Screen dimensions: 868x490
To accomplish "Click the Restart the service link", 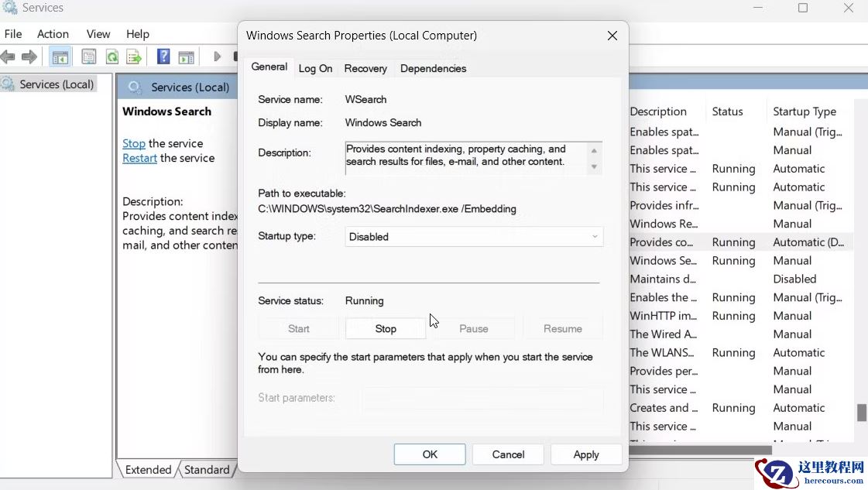I will (139, 158).
